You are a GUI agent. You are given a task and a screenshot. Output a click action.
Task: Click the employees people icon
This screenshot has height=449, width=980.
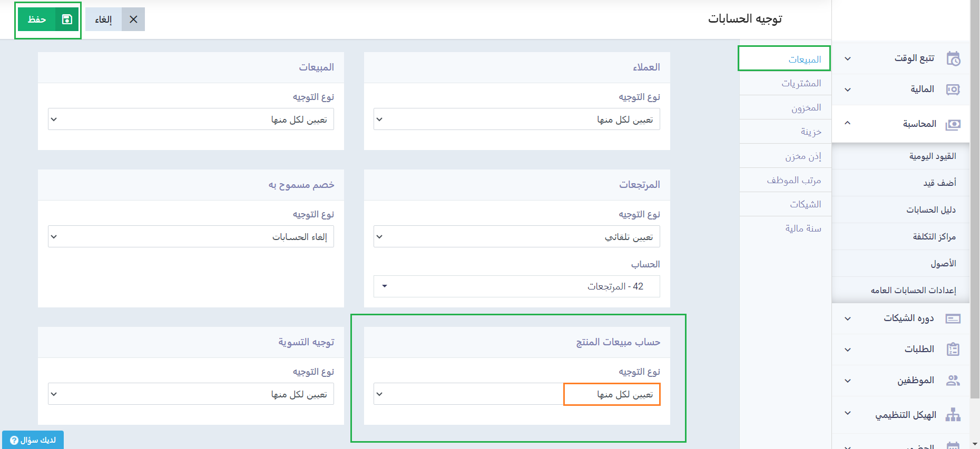coord(953,381)
